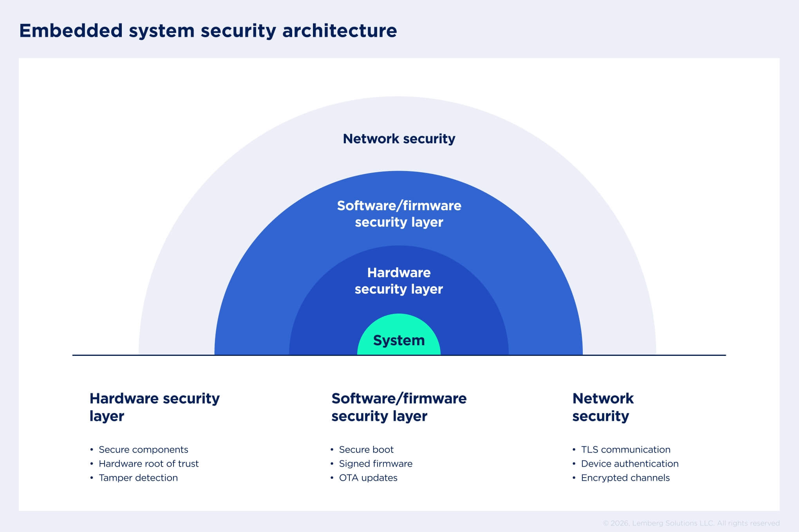
Task: Select the Signed firmware bullet point
Action: point(376,464)
